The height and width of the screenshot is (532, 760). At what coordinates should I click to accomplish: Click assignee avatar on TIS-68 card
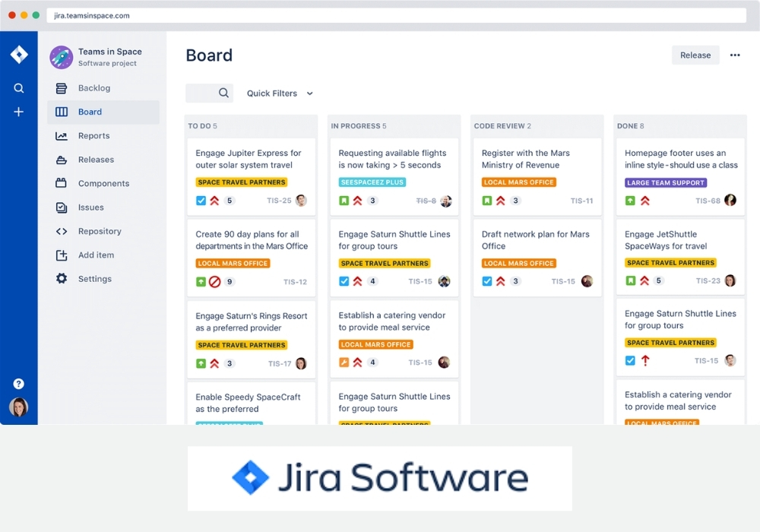[730, 200]
